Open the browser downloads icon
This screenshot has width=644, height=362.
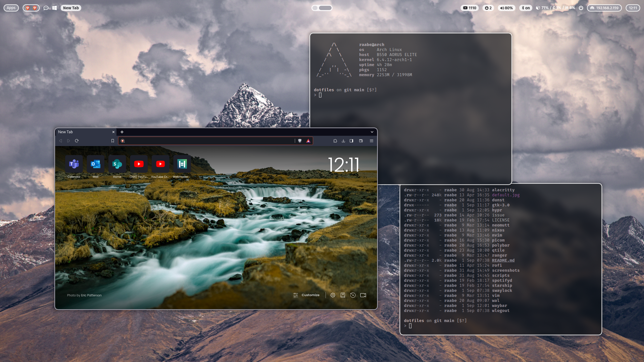click(343, 141)
